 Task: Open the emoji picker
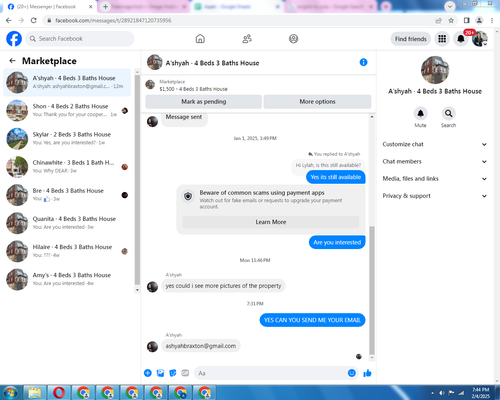point(352,373)
